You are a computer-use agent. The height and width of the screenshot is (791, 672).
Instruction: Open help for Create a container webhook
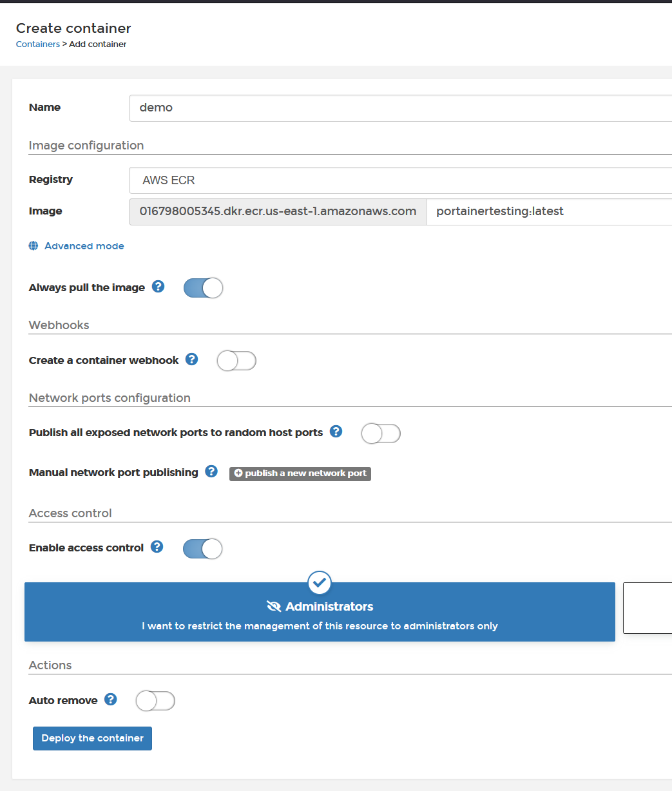point(191,359)
